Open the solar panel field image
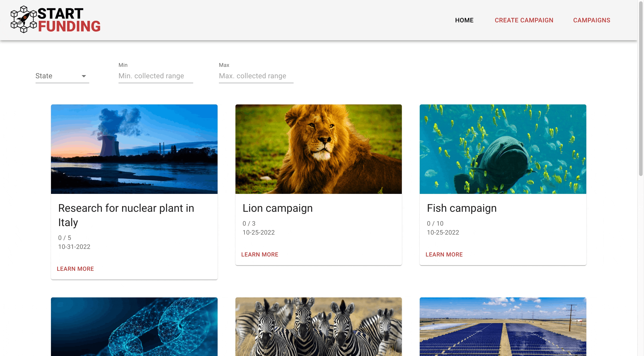Viewport: 644px width, 356px height. (x=502, y=326)
